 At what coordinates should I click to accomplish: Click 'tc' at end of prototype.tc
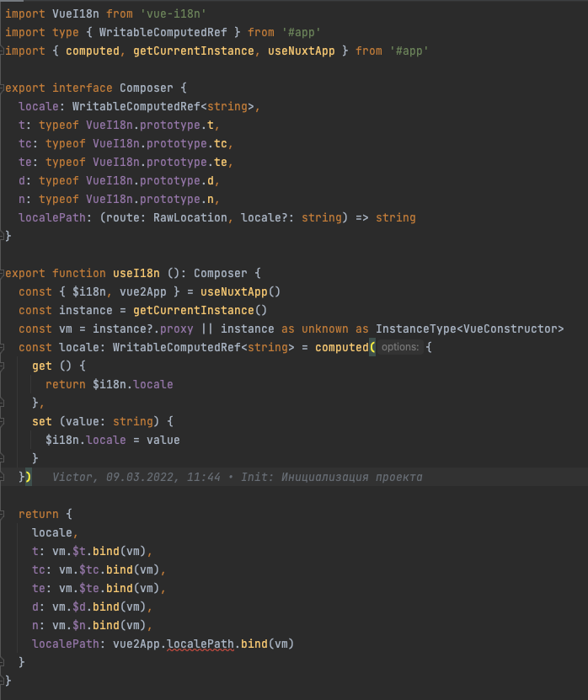[x=221, y=143]
